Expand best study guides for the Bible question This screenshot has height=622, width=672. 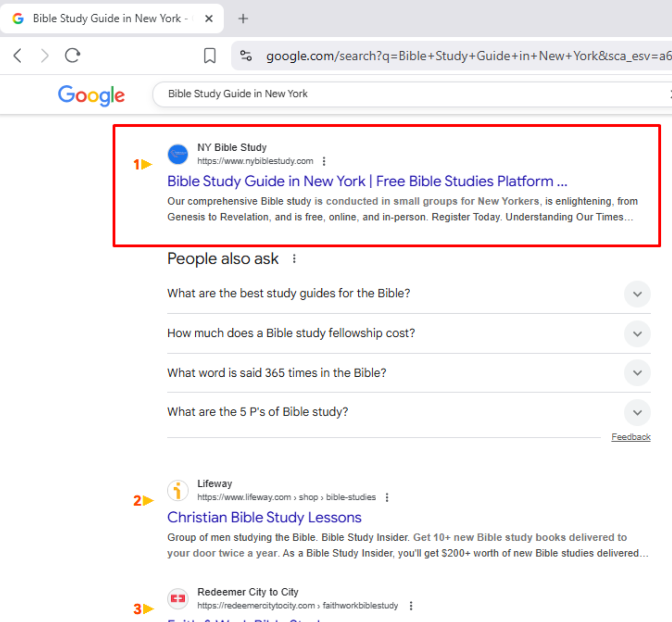[637, 294]
